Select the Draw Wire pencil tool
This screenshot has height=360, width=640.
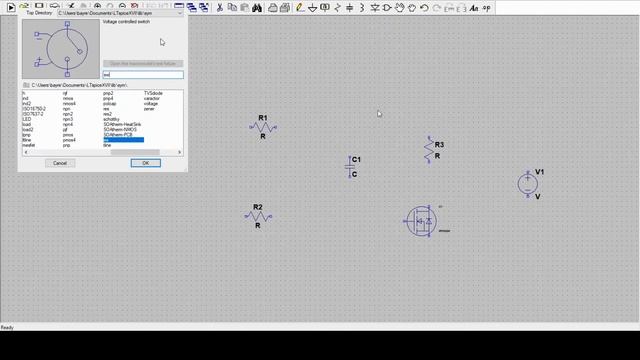pyautogui.click(x=300, y=7)
